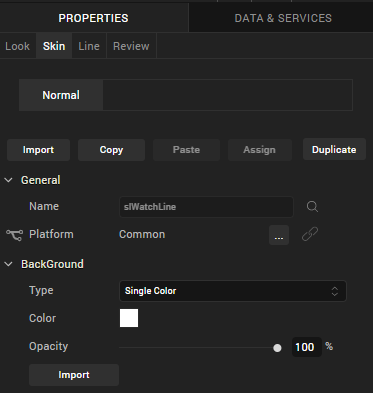
Task: Collapse the General section
Action: click(x=8, y=180)
